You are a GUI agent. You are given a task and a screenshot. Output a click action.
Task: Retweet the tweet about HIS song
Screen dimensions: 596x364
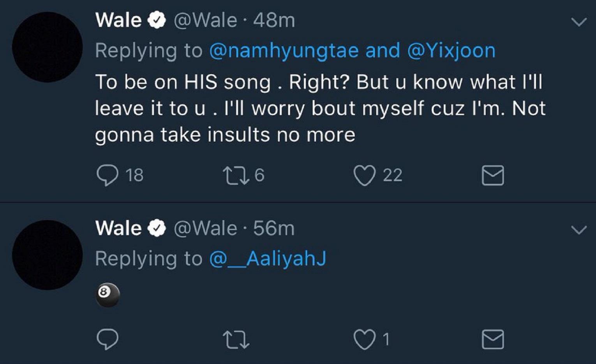[x=235, y=175]
